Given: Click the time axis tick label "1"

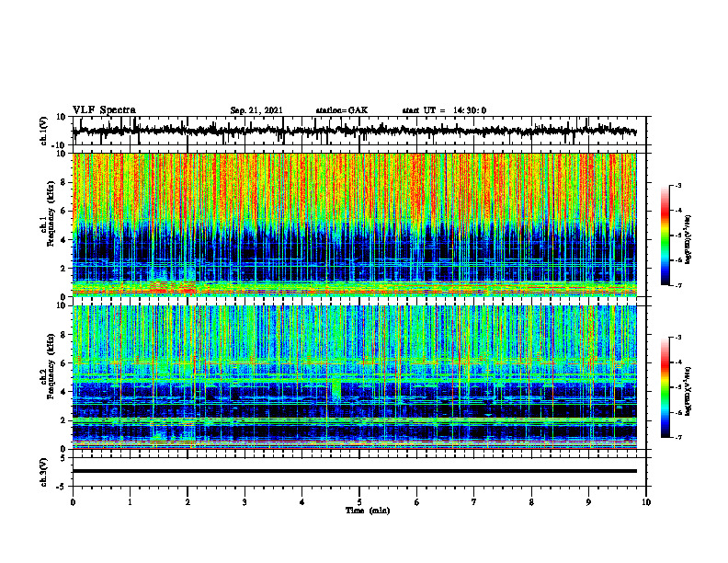Looking at the screenshot, I should pos(130,502).
